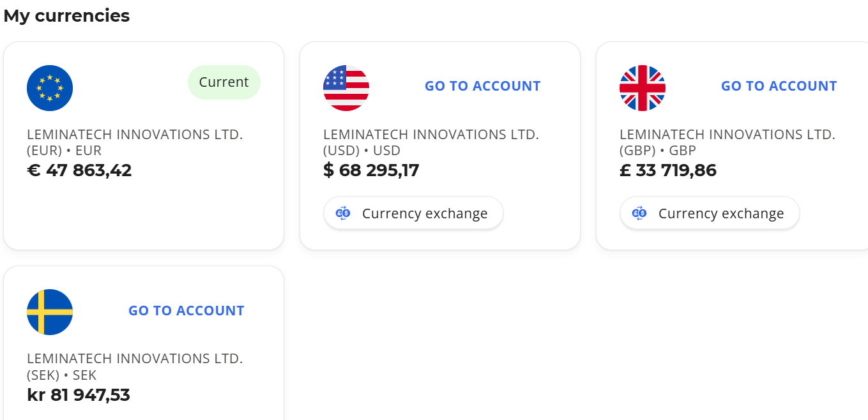The width and height of the screenshot is (868, 420).
Task: Click the exchange icon in the GBP card
Action: (639, 213)
